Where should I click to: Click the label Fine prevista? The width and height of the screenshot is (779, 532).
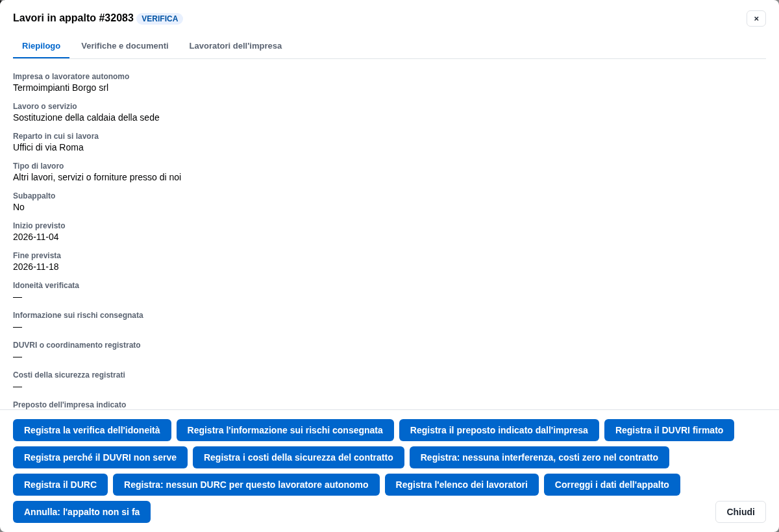37,256
